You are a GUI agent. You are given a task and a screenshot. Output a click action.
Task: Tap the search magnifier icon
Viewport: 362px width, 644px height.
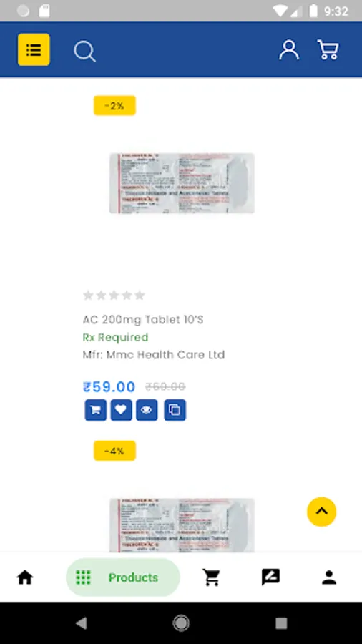85,52
